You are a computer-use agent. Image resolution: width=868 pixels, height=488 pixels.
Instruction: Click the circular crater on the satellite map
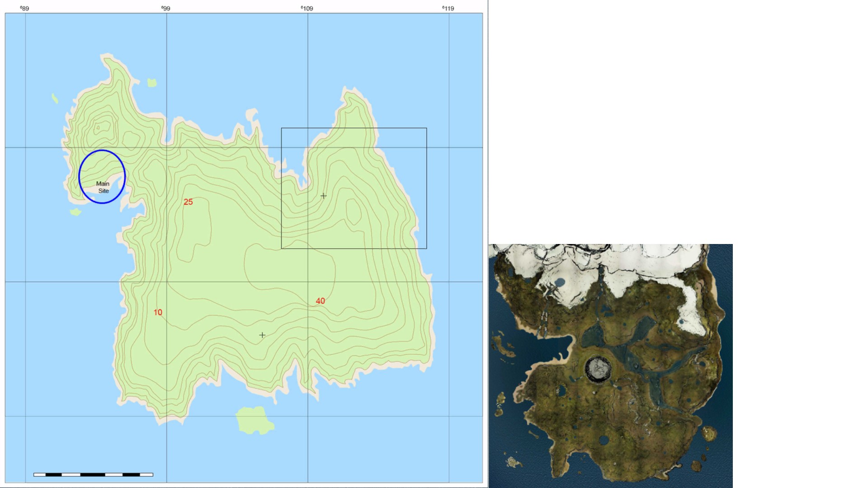(x=598, y=369)
